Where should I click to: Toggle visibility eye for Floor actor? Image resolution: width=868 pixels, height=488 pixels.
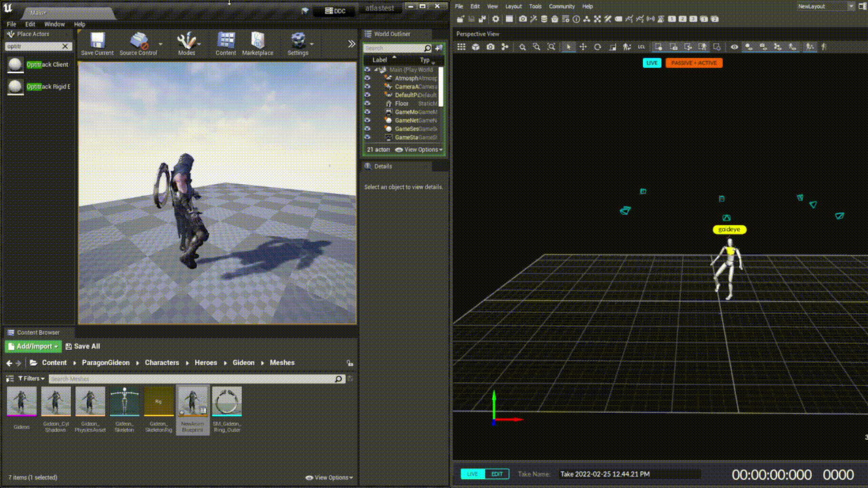(x=367, y=103)
